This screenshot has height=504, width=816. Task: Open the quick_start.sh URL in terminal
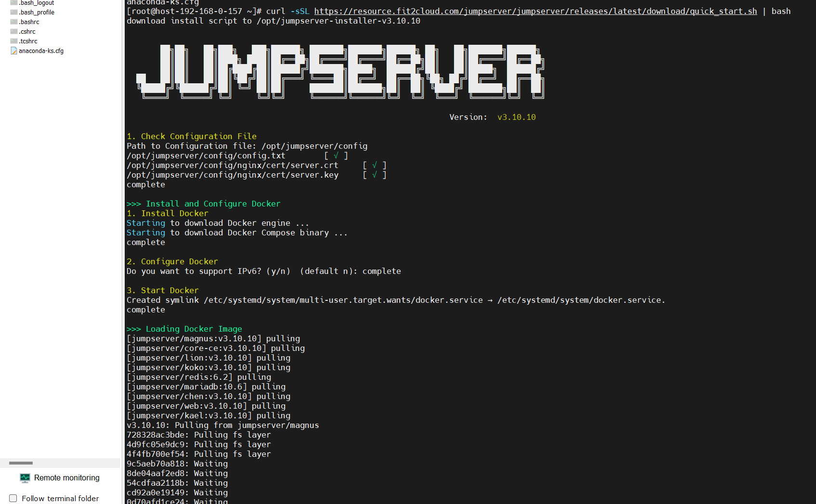click(x=535, y=11)
